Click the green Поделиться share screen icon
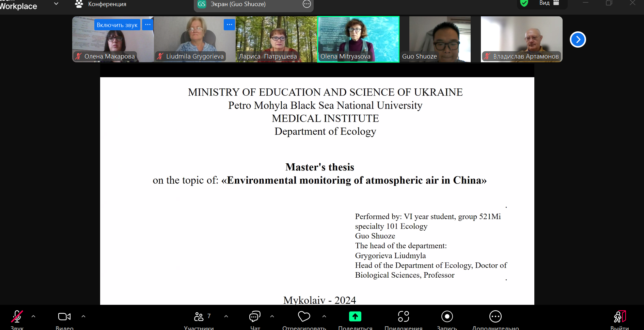This screenshot has width=644, height=330. click(x=355, y=316)
